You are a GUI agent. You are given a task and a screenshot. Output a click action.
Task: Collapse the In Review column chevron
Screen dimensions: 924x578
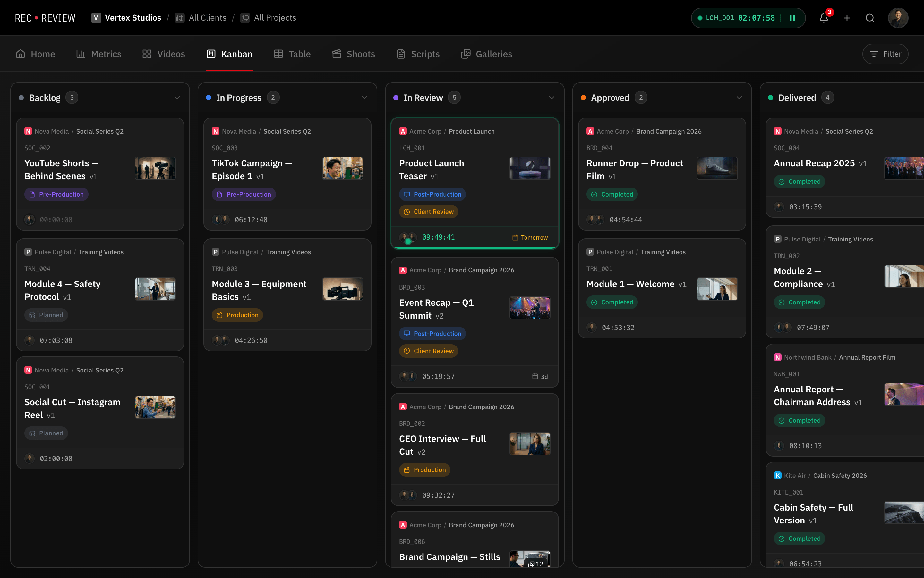pos(552,98)
